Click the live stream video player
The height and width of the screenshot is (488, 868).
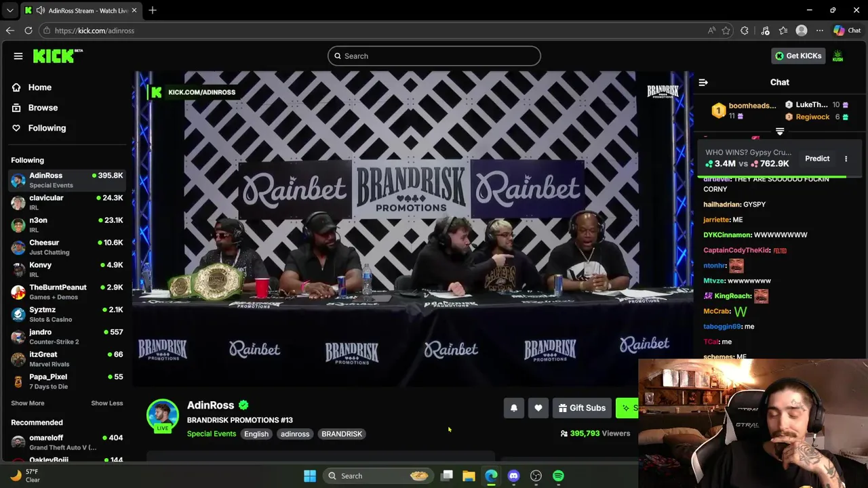tap(413, 228)
